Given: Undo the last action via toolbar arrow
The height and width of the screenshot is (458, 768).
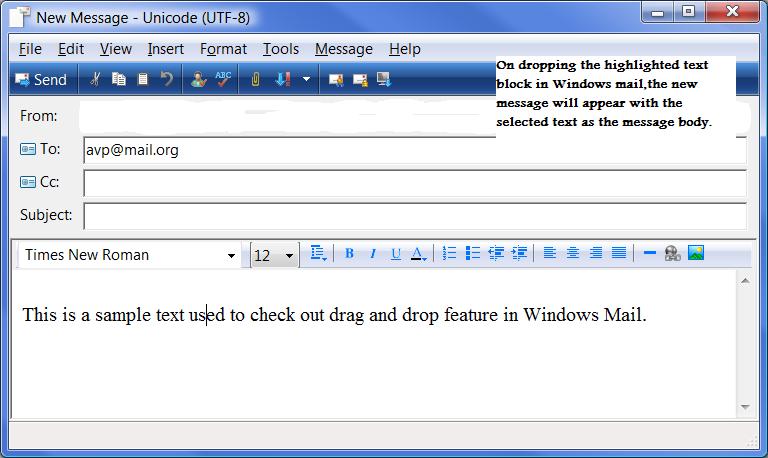Looking at the screenshot, I should click(x=167, y=79).
